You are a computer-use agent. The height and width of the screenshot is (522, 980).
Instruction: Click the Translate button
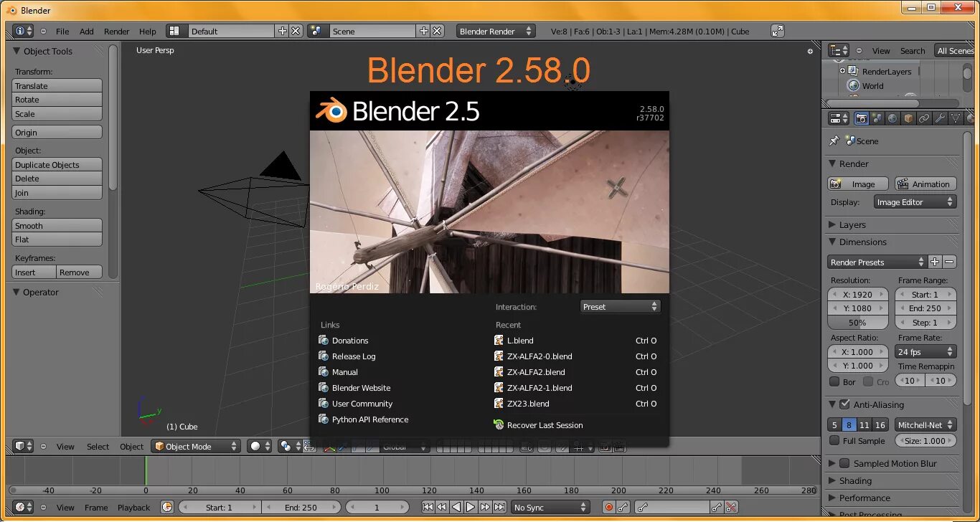(x=57, y=85)
